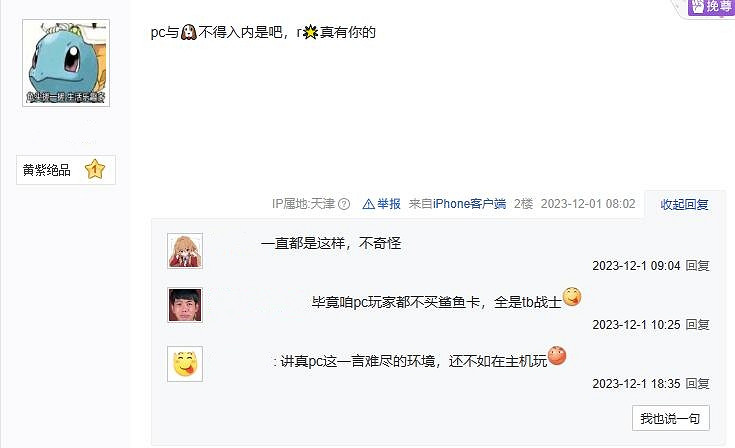Click the dog emoji in the post text
This screenshot has width=735, height=448.
tap(188, 32)
